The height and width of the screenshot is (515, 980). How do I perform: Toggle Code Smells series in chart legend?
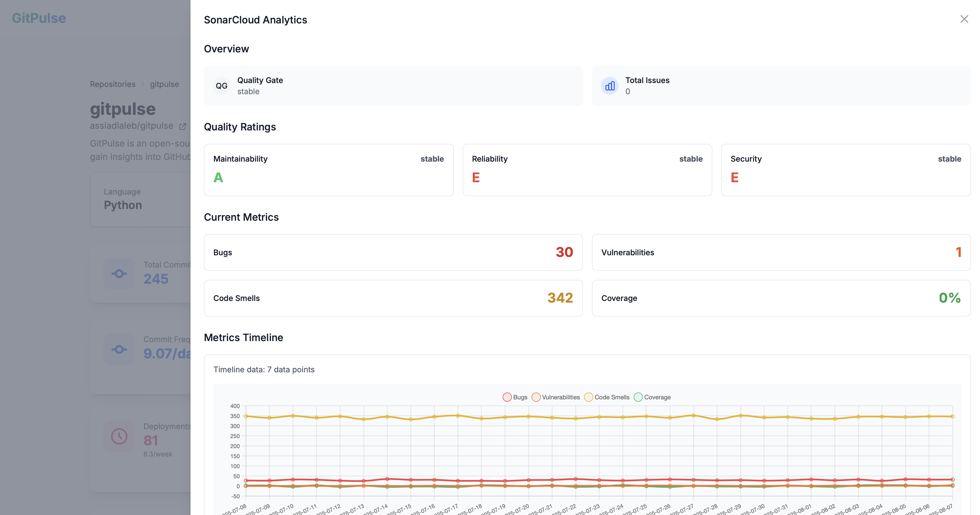coord(607,397)
